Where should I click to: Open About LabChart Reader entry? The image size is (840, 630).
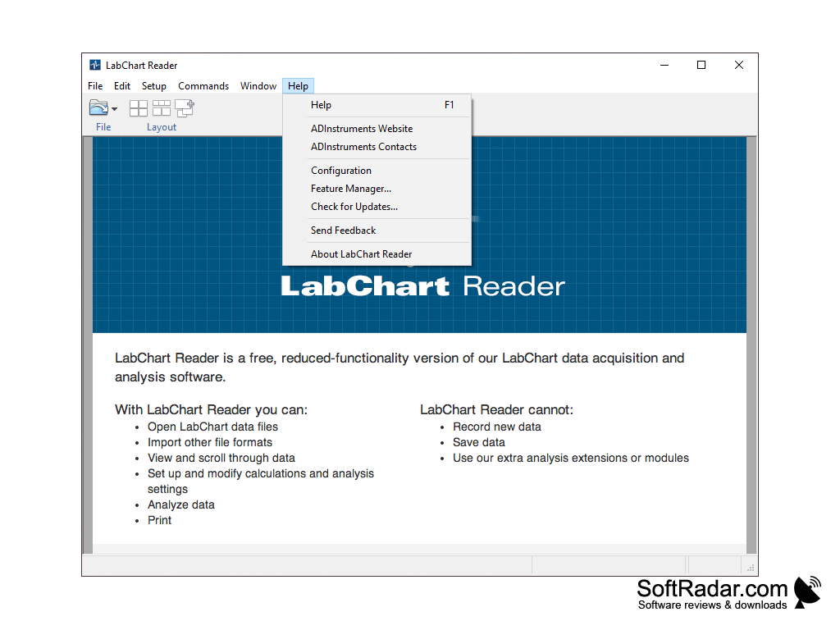[377, 254]
